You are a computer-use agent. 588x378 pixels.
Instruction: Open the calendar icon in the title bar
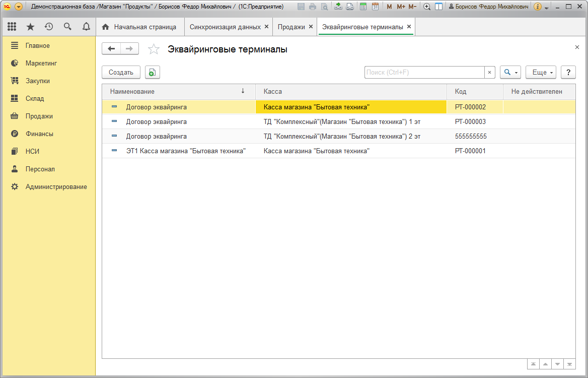coord(375,7)
